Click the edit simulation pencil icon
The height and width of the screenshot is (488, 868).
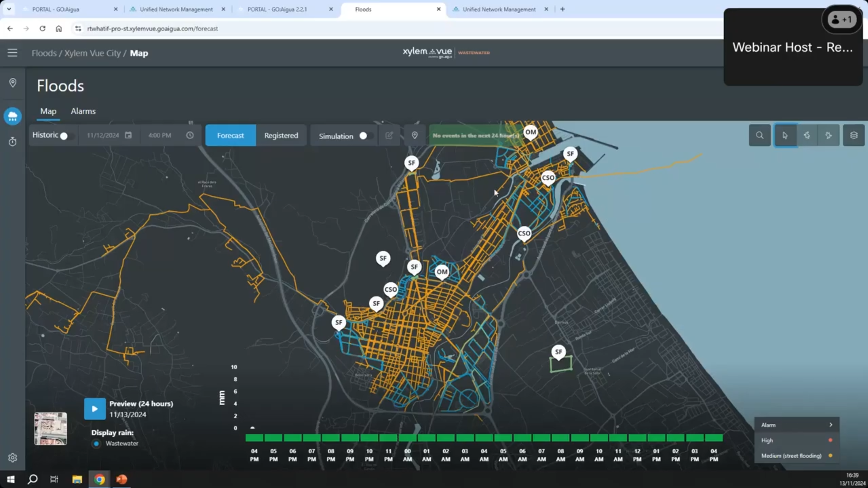(x=389, y=135)
